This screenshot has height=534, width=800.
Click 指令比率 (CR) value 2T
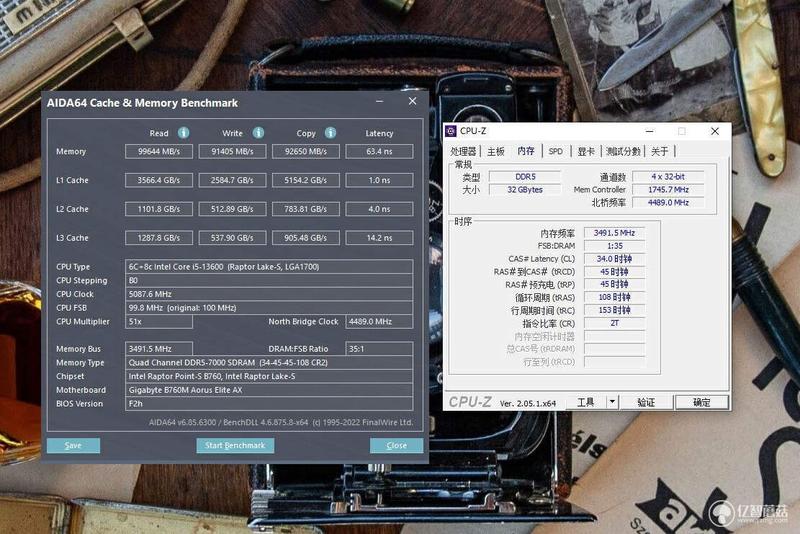(x=614, y=323)
